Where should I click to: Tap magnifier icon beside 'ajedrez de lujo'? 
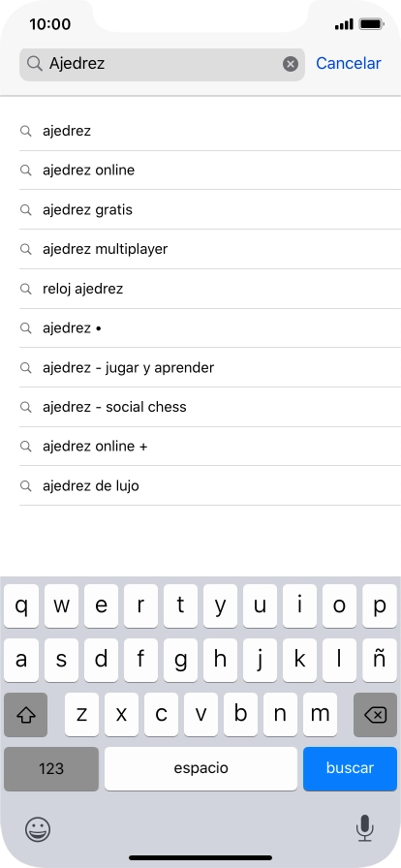pyautogui.click(x=25, y=485)
